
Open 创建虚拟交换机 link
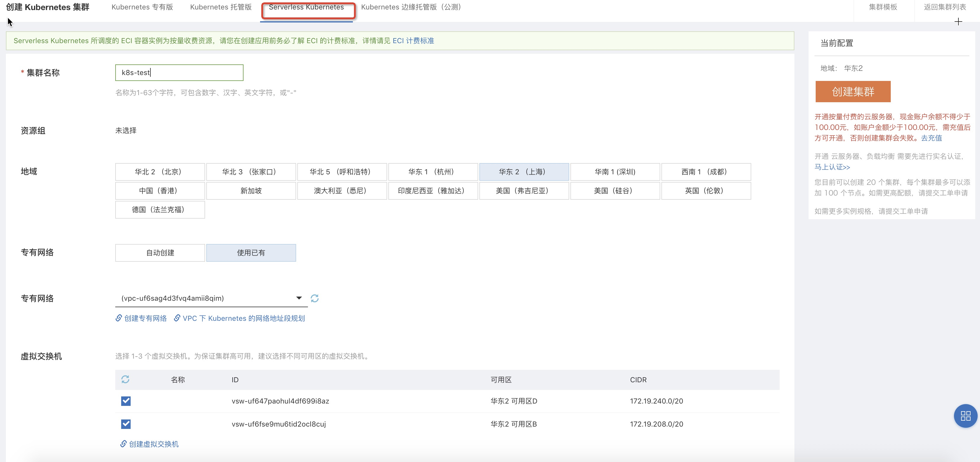pos(150,444)
